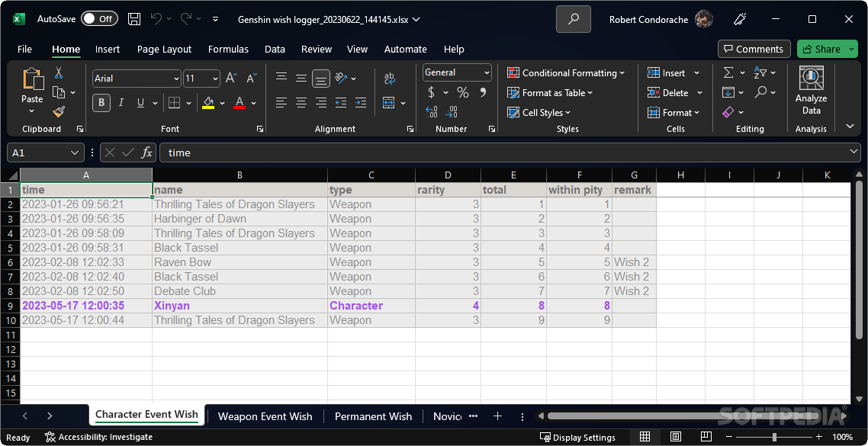Click the Percent Style icon

(463, 92)
